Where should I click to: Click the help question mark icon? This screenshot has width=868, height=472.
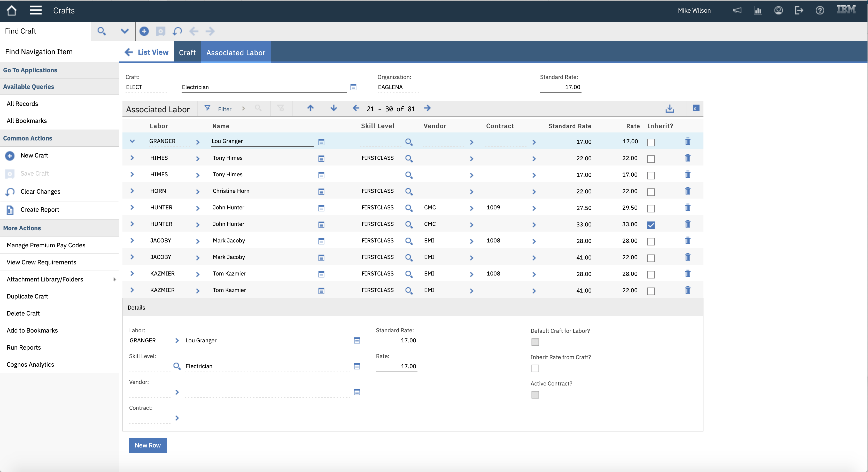click(x=819, y=10)
